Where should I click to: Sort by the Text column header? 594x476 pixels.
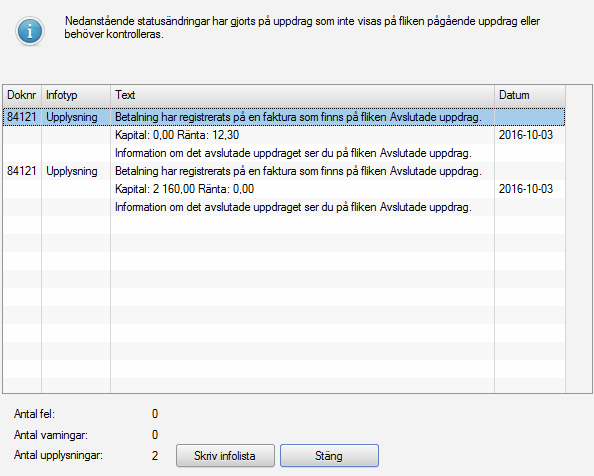pyautogui.click(x=302, y=95)
